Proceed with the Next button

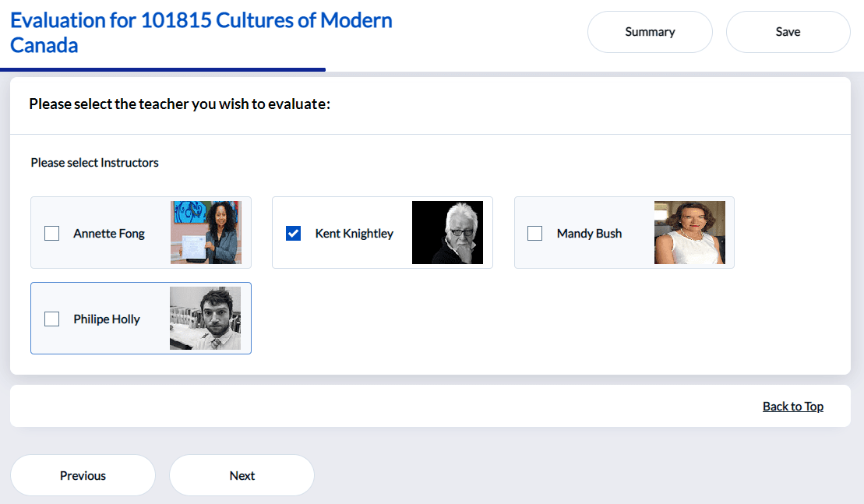coord(242,475)
